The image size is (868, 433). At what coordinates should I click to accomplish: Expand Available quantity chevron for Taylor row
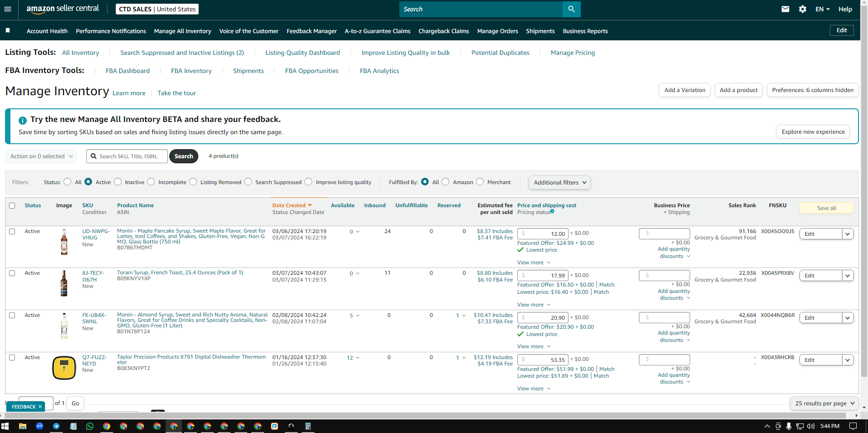[x=358, y=358]
